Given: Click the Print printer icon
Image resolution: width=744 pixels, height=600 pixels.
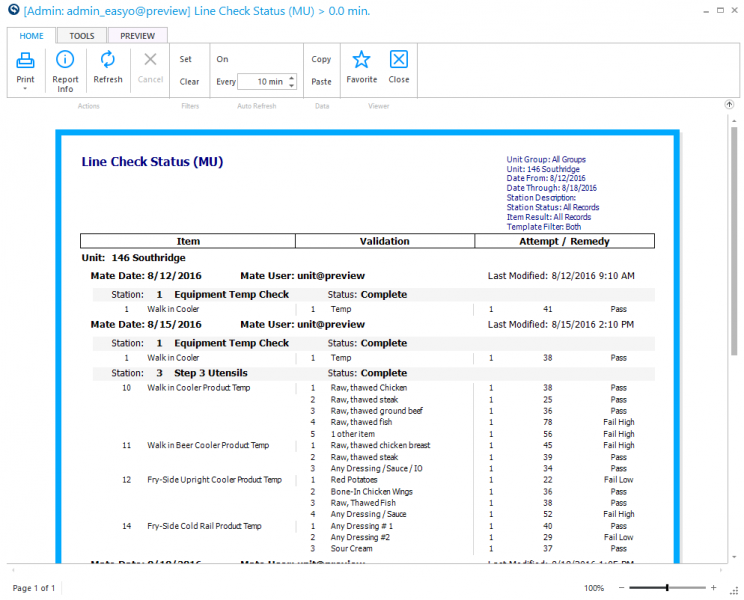Looking at the screenshot, I should pos(25,60).
